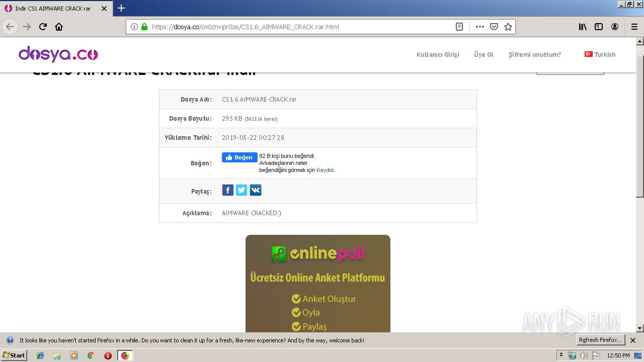Open Firefox account icon

[615, 27]
